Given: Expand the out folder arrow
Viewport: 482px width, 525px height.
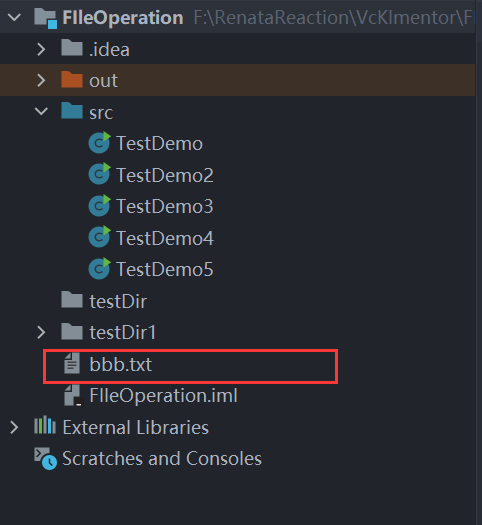Looking at the screenshot, I should click(41, 80).
